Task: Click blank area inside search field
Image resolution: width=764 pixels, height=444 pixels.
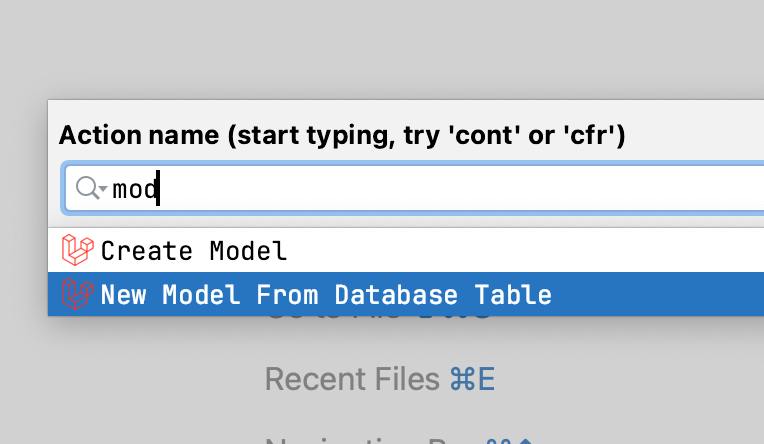Action: pos(463,189)
